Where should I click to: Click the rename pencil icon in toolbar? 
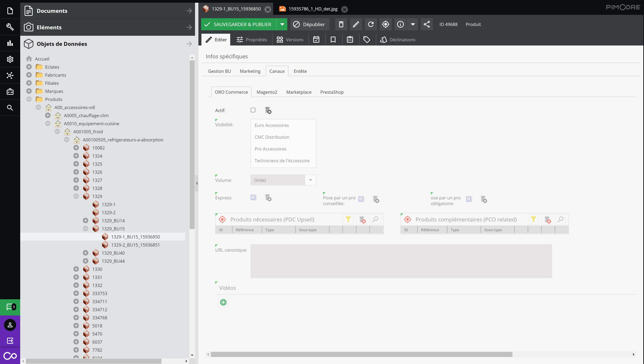point(356,24)
